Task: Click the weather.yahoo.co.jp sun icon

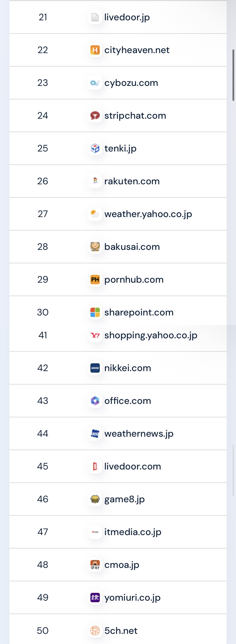Action: click(95, 214)
